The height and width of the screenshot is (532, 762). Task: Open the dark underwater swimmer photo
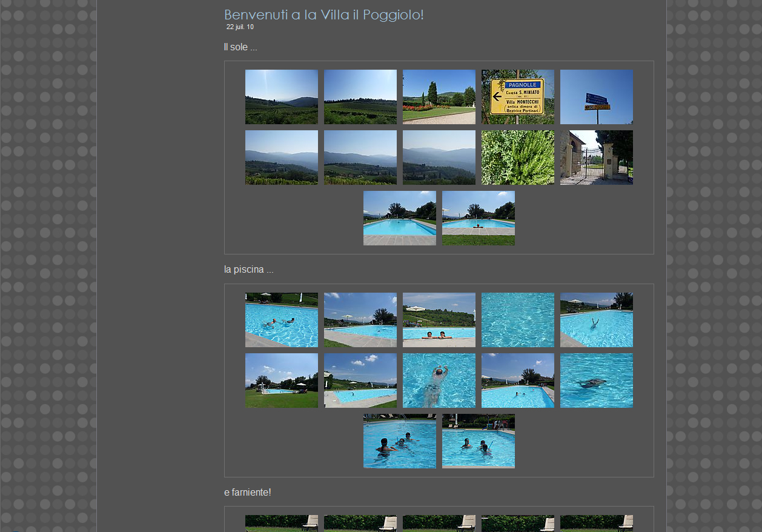(x=596, y=381)
